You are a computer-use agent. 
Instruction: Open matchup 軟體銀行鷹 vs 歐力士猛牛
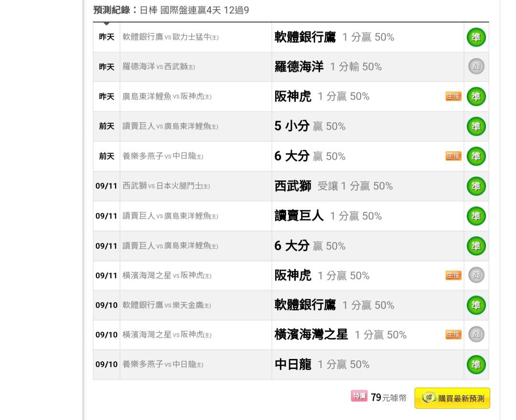pyautogui.click(x=171, y=37)
